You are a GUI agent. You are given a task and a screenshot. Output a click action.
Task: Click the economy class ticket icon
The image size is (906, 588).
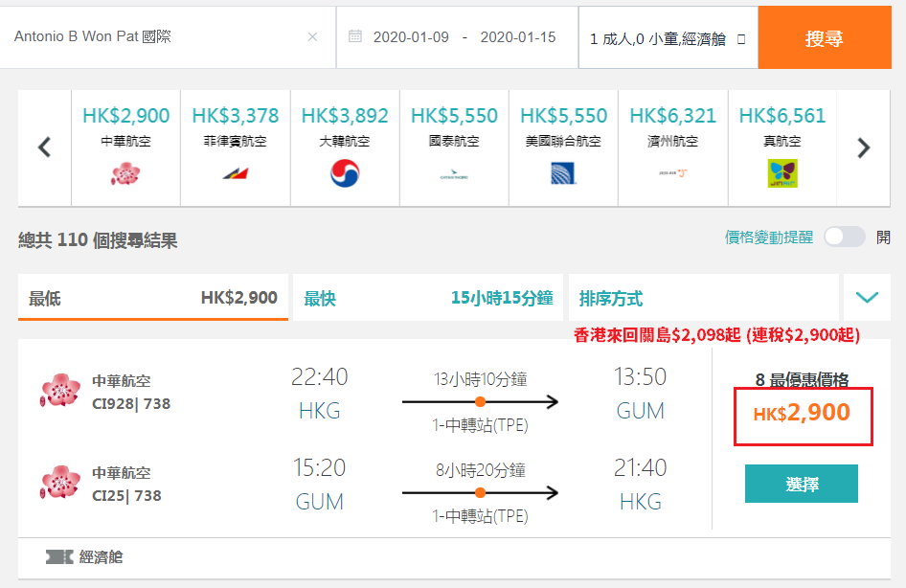click(x=59, y=556)
